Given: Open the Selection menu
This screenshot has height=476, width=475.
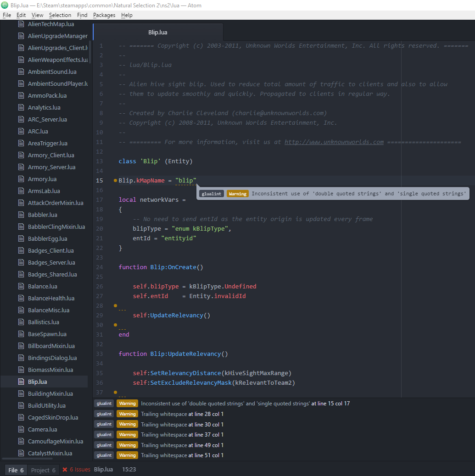Looking at the screenshot, I should coord(60,15).
